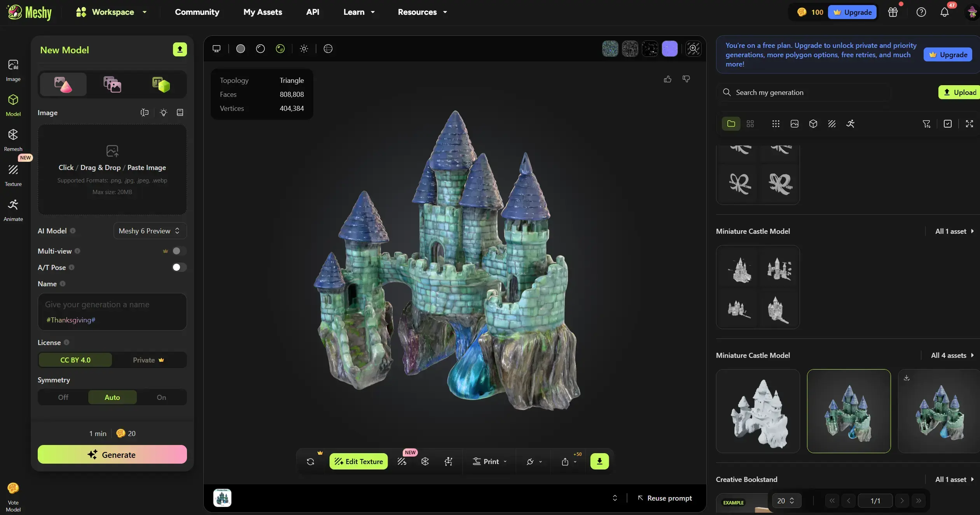980x515 pixels.
Task: Filter generations by Animate assets
Action: coord(851,124)
